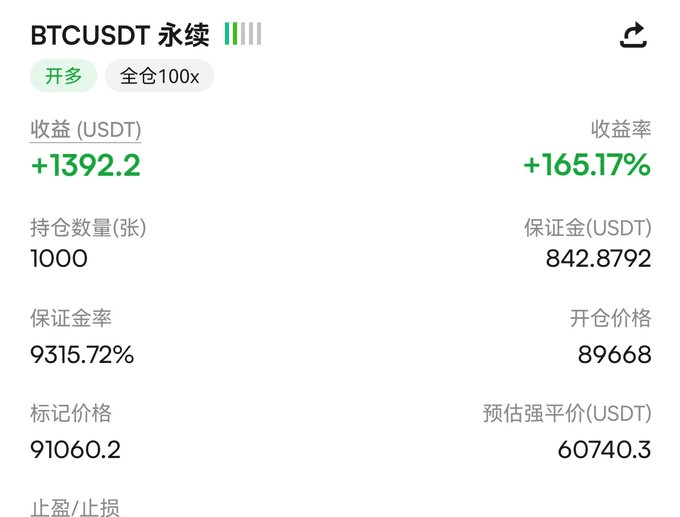680x517 pixels.
Task: Select the 91060.2 mark price value
Action: 75,450
